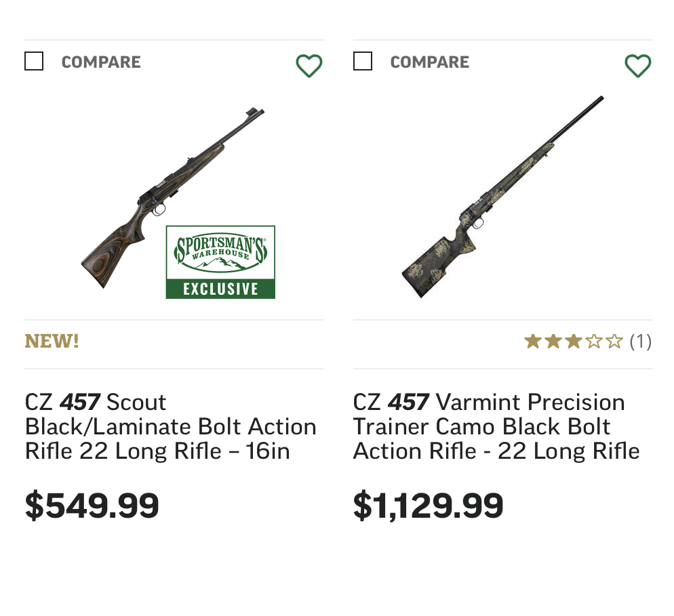Click the third gold rating star
The width and height of the screenshot is (674, 616).
[574, 342]
